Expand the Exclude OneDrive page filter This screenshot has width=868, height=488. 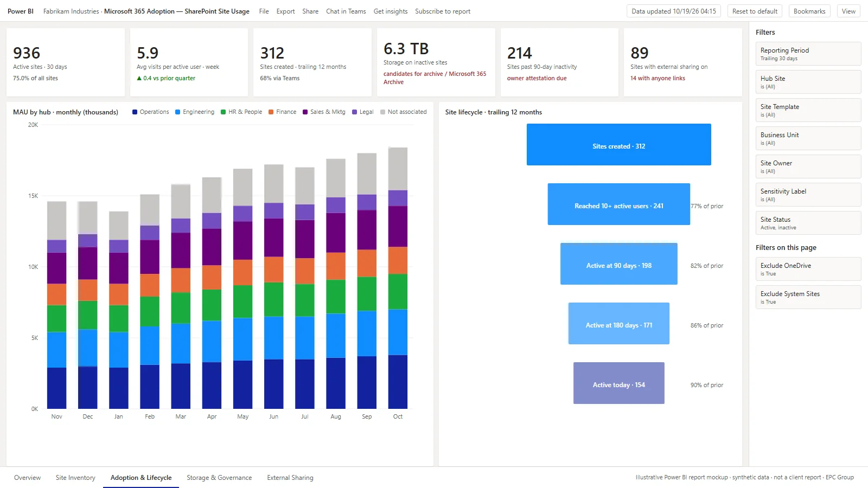click(808, 269)
